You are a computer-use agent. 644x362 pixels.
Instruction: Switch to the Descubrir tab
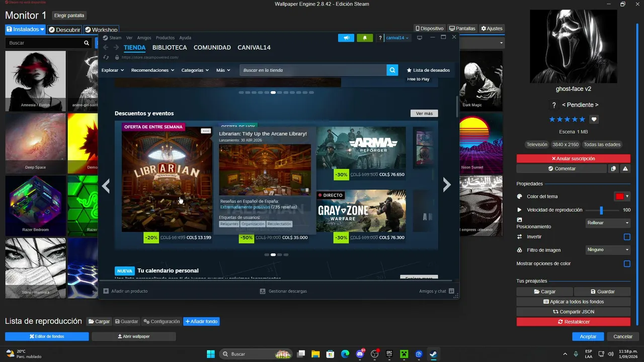64,30
